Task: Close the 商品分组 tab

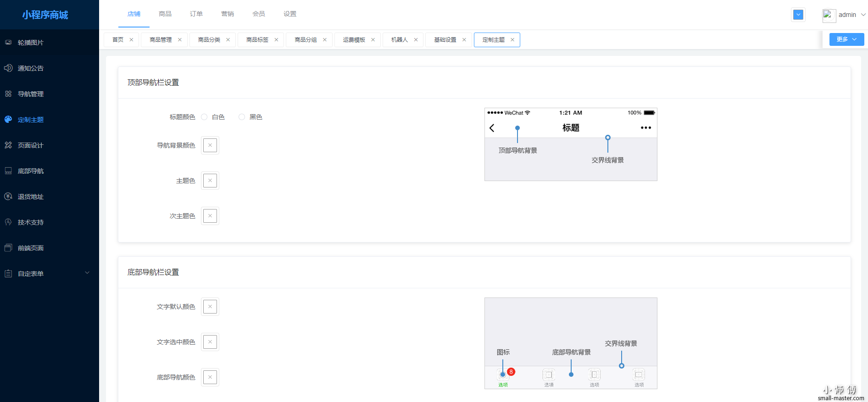Action: [325, 40]
